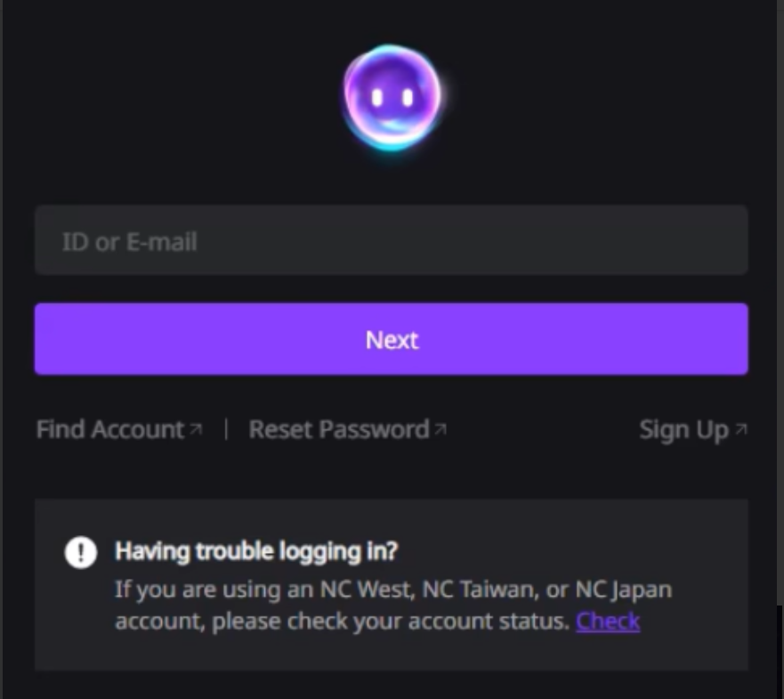Go to Sign Up page

point(683,429)
